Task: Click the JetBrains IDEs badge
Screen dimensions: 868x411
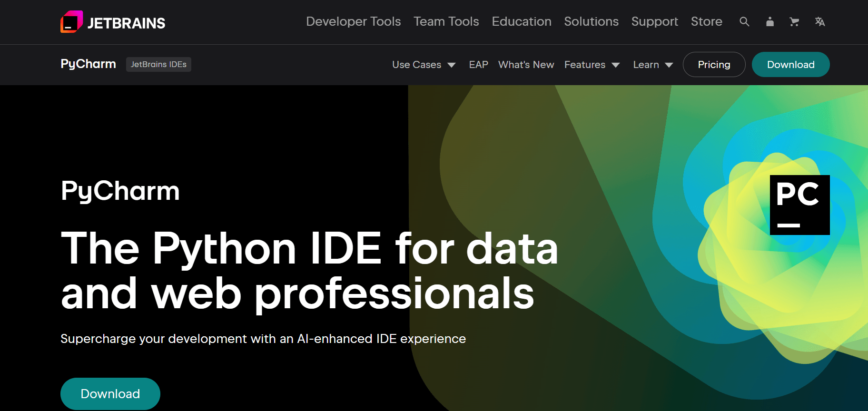Action: point(158,64)
